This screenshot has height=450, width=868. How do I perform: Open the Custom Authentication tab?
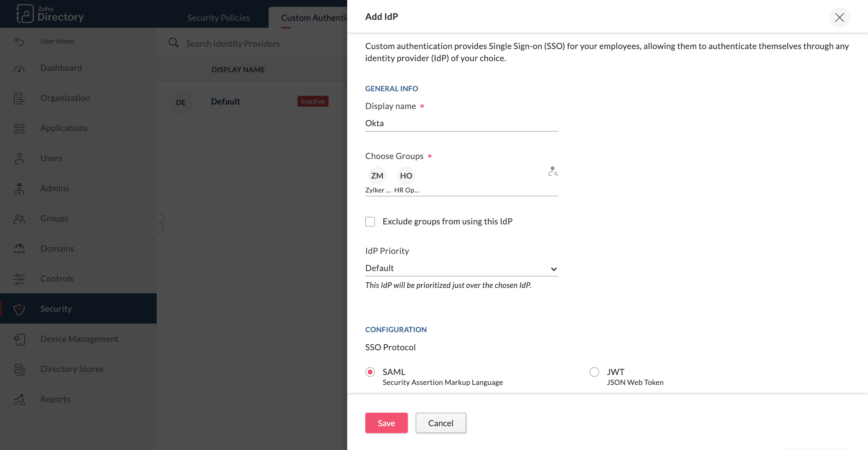[313, 17]
